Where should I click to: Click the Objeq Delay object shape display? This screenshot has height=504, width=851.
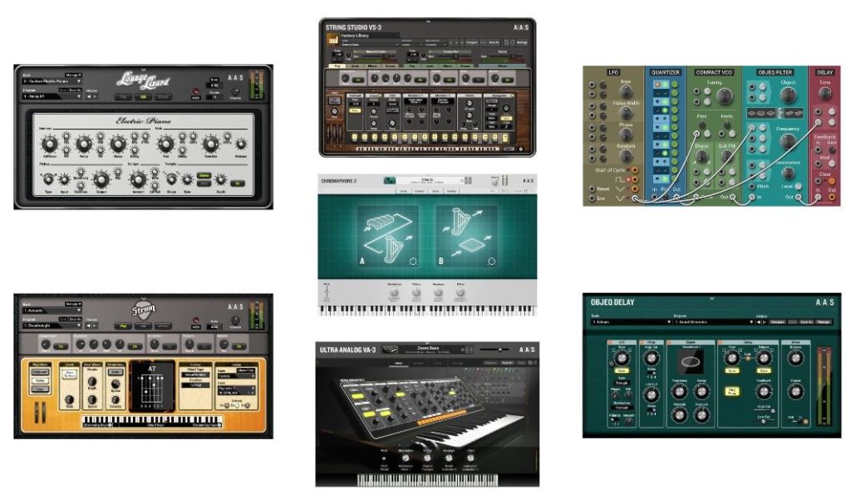pyautogui.click(x=691, y=362)
